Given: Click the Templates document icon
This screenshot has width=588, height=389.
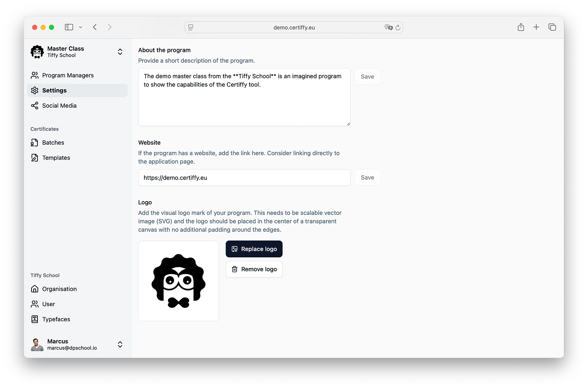Looking at the screenshot, I should click(x=34, y=157).
